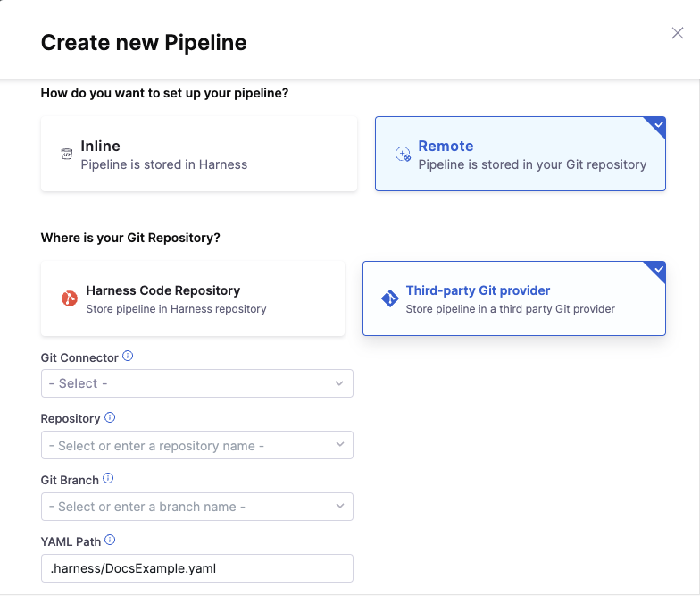Pick Third-party Git provider option card
Image resolution: width=700 pixels, height=596 pixels.
coord(513,298)
